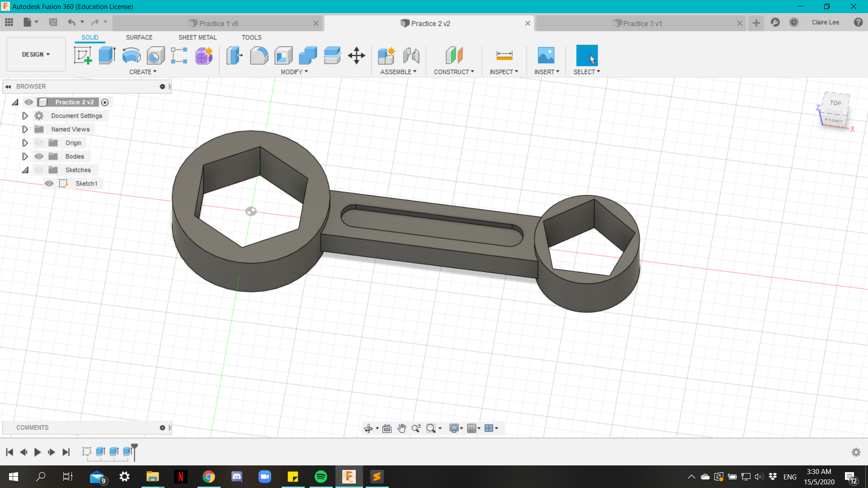The image size is (868, 488).
Task: Select the Combine tool
Action: point(308,56)
